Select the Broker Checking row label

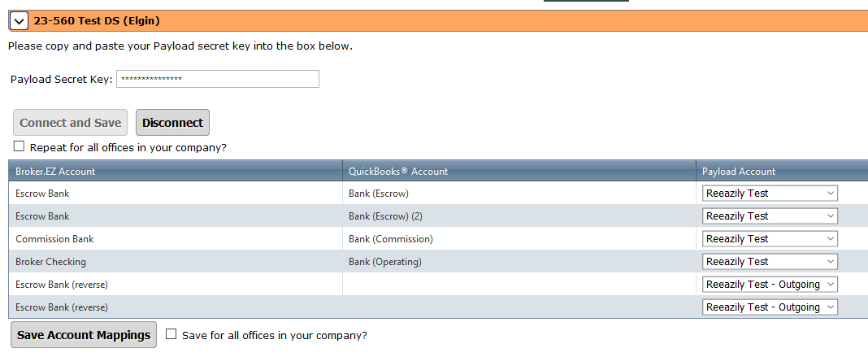(50, 262)
